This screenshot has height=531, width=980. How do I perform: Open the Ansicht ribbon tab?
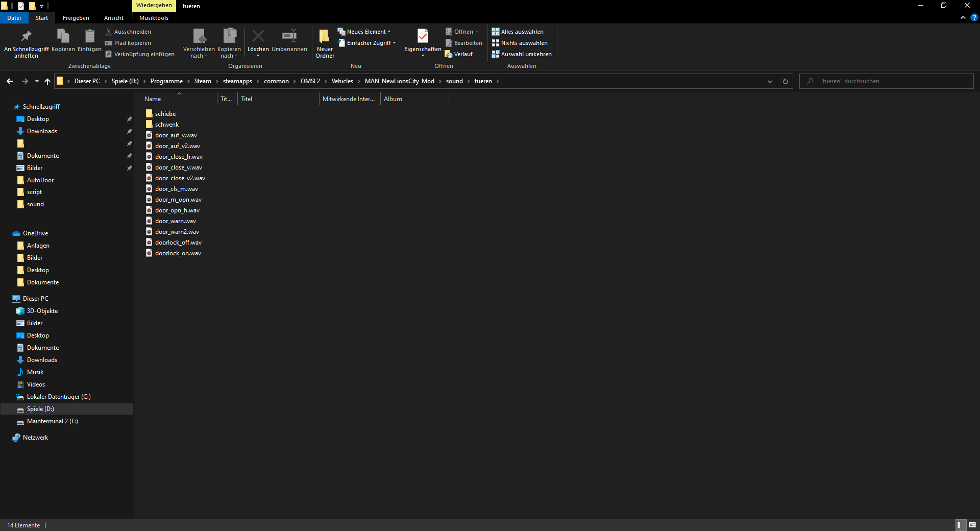(x=113, y=18)
